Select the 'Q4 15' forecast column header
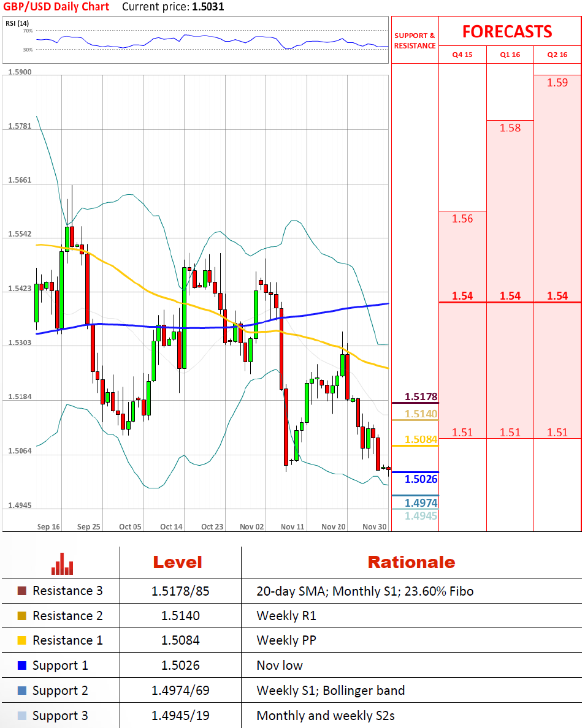This screenshot has width=585, height=728. [462, 55]
